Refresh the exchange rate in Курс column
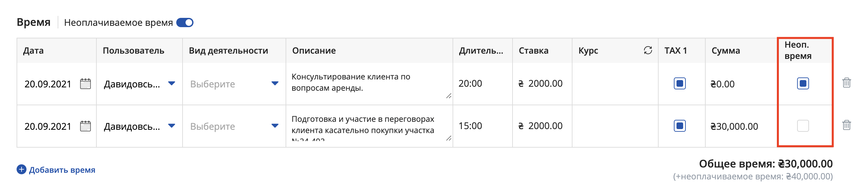Screen dimensions: 868x188 coord(648,50)
